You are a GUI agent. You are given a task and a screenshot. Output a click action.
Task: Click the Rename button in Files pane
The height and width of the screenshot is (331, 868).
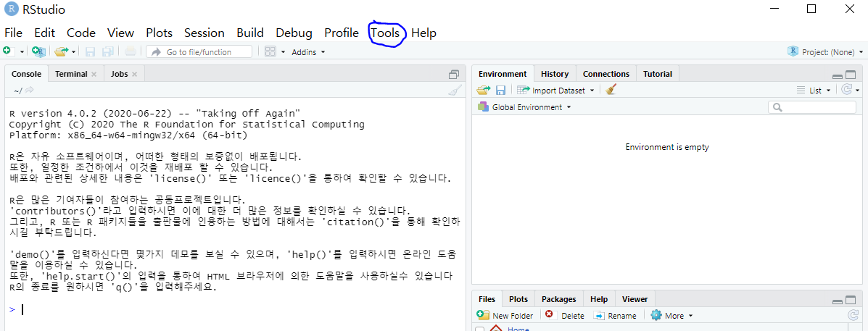(x=615, y=316)
